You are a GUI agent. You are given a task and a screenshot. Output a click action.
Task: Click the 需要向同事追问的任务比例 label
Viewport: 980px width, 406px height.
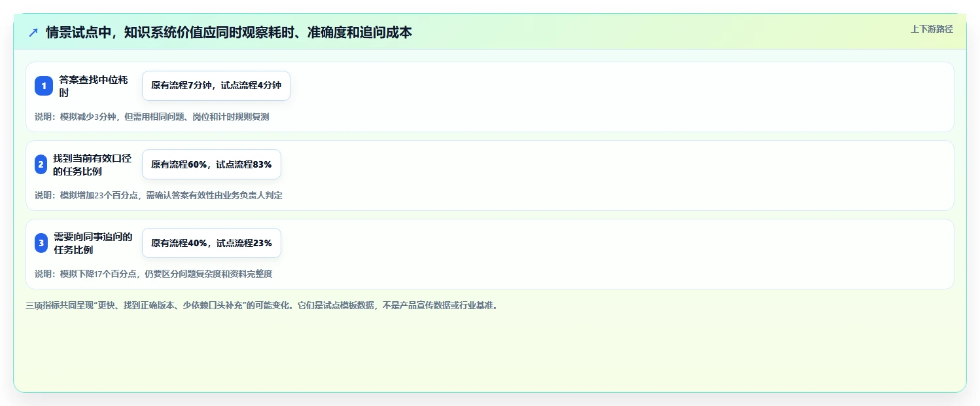point(94,243)
